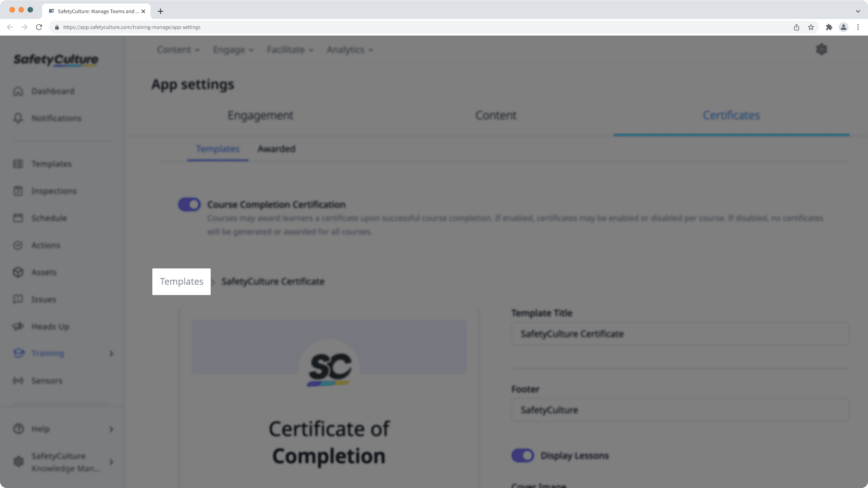Click the Heads Up megaphone icon
Screen dimensions: 868x488
pyautogui.click(x=18, y=327)
